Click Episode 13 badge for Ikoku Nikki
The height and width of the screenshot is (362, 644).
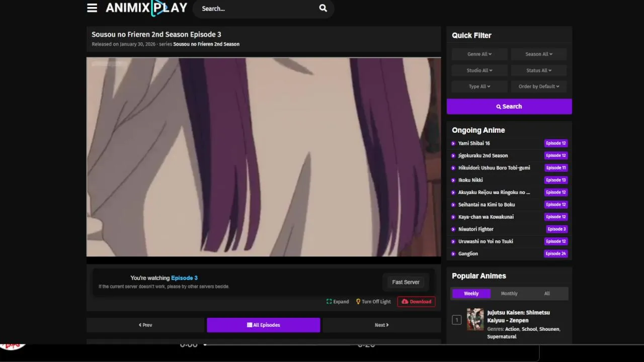556,180
